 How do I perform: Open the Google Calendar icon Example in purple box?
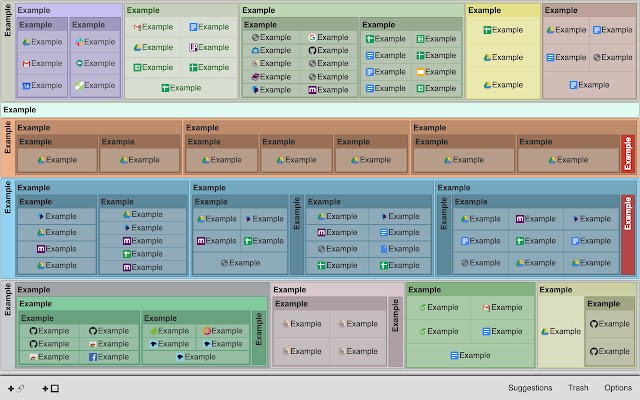42,85
